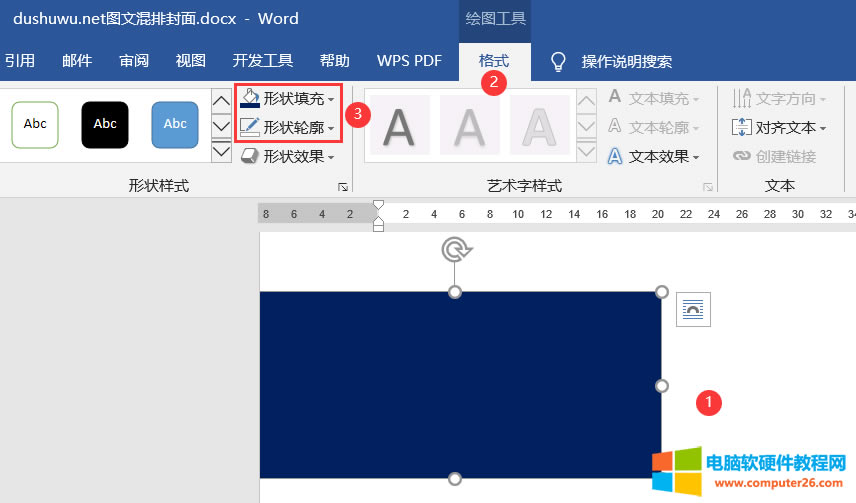856x503 pixels.
Task: Click the Shape Outline pen icon
Action: coord(250,128)
